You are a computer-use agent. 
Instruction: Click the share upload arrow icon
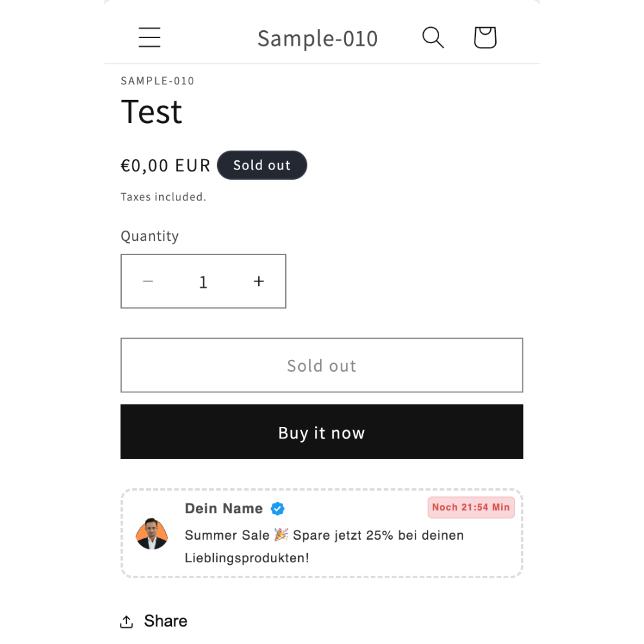pos(126,621)
